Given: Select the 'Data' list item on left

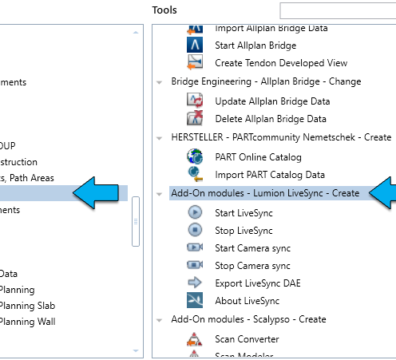Looking at the screenshot, I should pos(9,274).
